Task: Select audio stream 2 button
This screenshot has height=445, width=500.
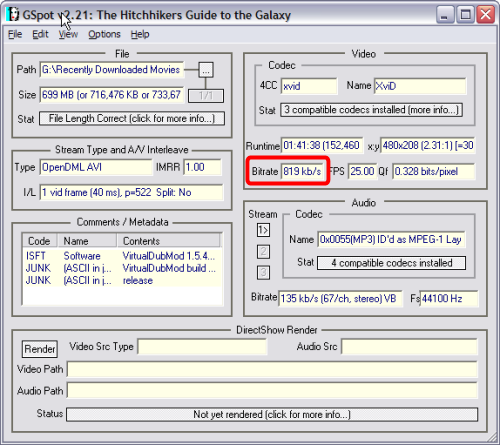Action: pos(263,252)
